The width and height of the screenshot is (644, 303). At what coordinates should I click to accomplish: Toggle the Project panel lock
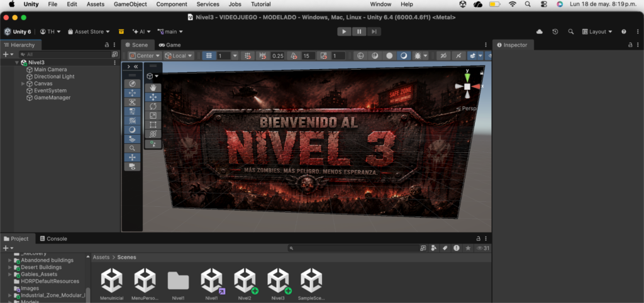(x=478, y=238)
